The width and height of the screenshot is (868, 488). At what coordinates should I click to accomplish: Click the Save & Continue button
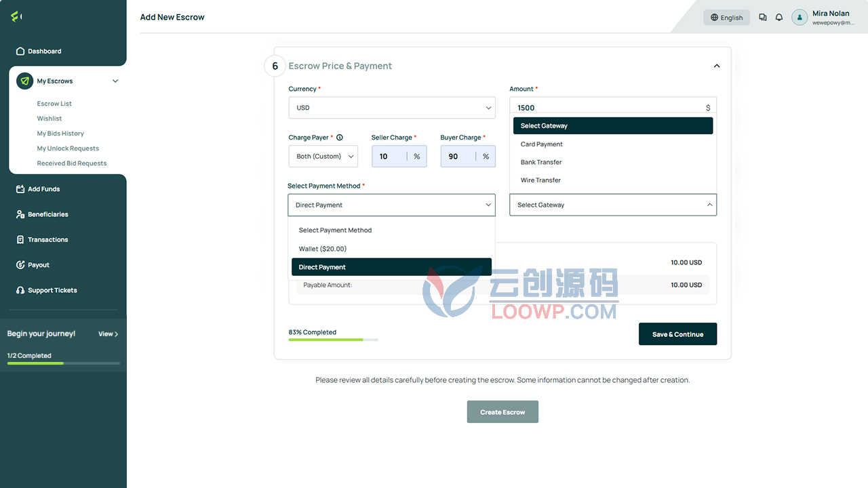(x=677, y=334)
